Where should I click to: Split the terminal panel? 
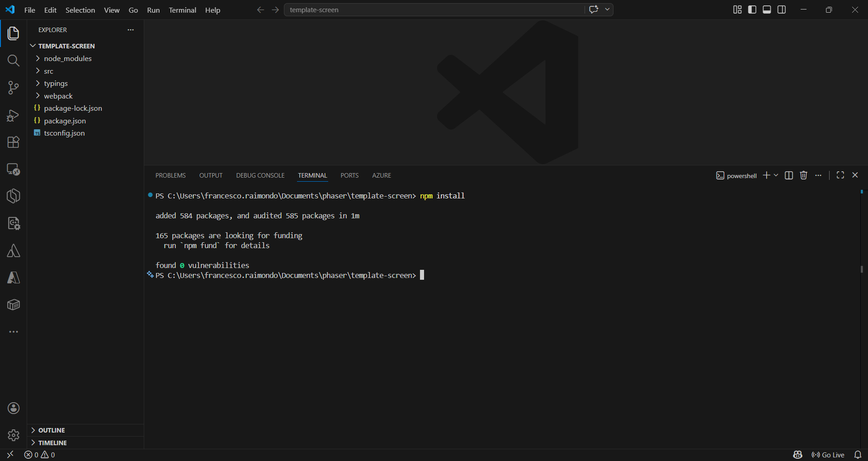(x=789, y=175)
